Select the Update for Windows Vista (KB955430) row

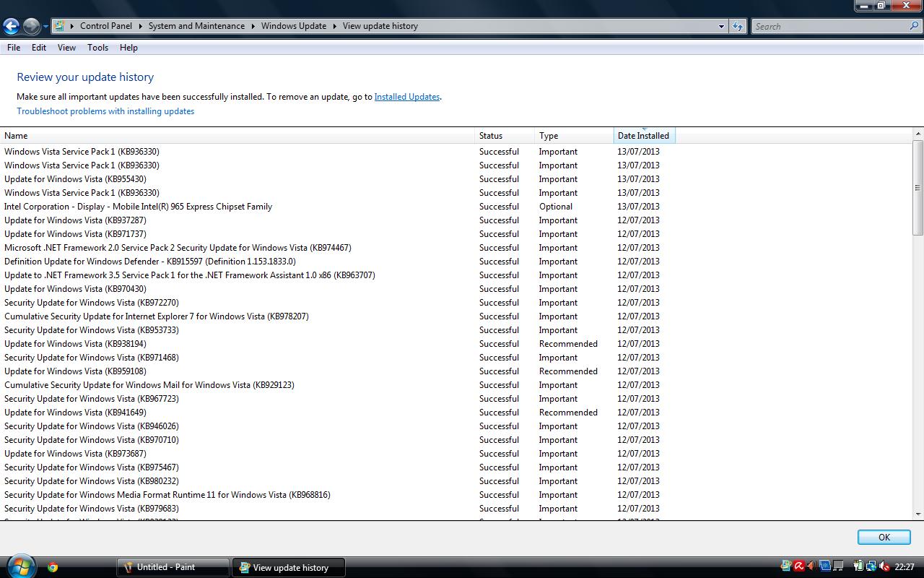[x=337, y=179]
